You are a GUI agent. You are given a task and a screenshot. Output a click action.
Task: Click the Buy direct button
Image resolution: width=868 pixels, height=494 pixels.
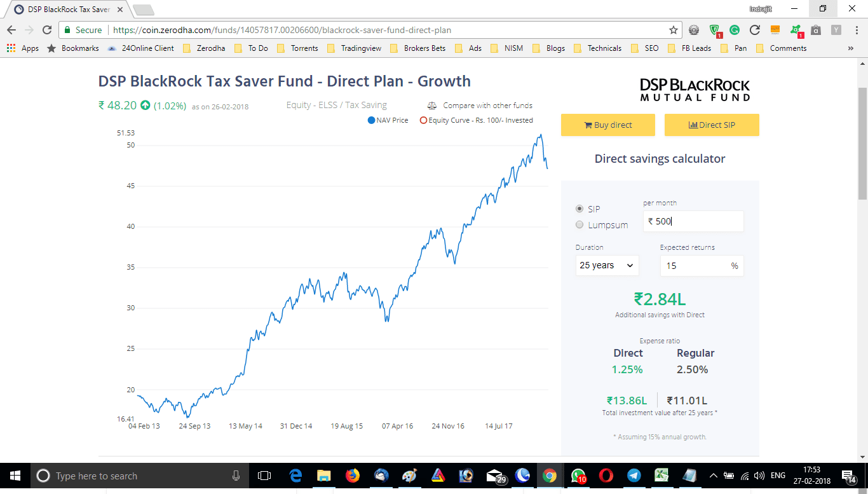(x=607, y=125)
